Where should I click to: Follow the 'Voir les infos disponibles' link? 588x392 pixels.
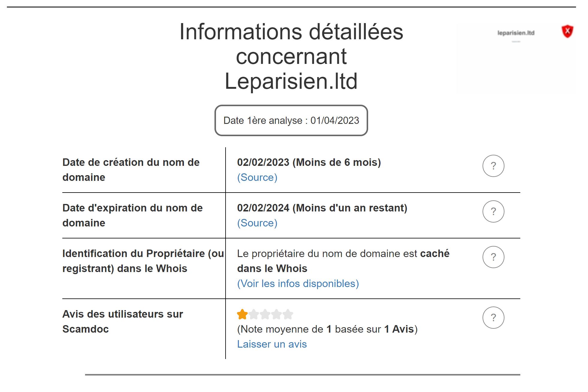click(x=298, y=283)
